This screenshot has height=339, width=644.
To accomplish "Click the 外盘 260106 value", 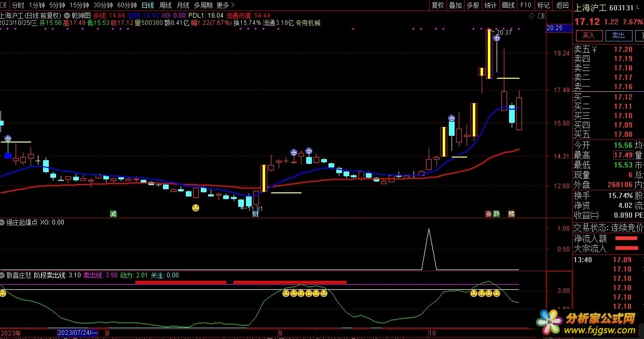I will (620, 185).
